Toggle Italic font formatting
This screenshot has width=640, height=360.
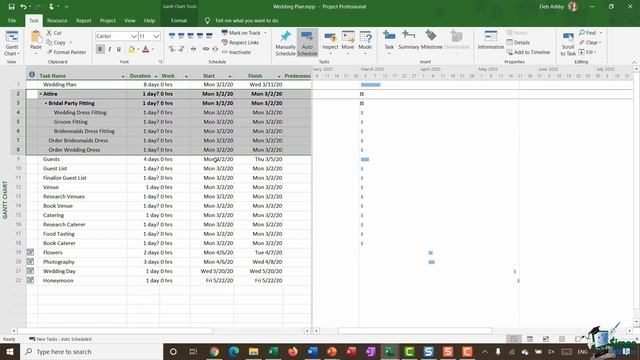point(109,49)
